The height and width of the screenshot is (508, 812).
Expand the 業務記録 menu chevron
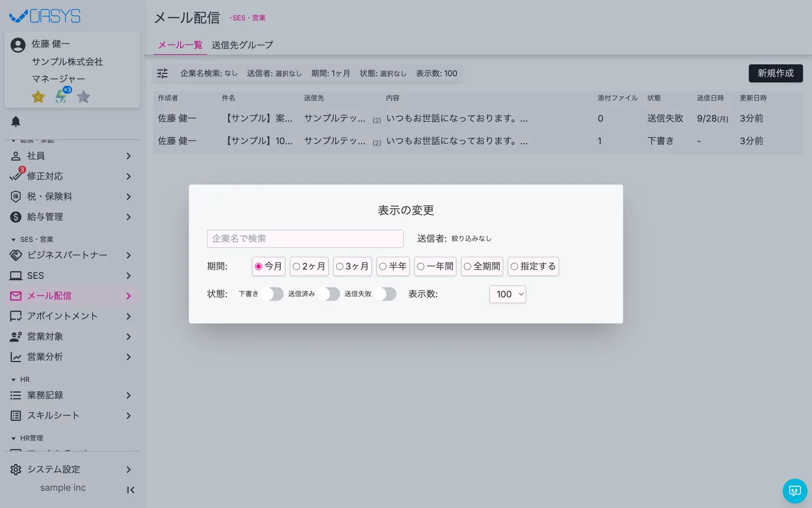[129, 395]
